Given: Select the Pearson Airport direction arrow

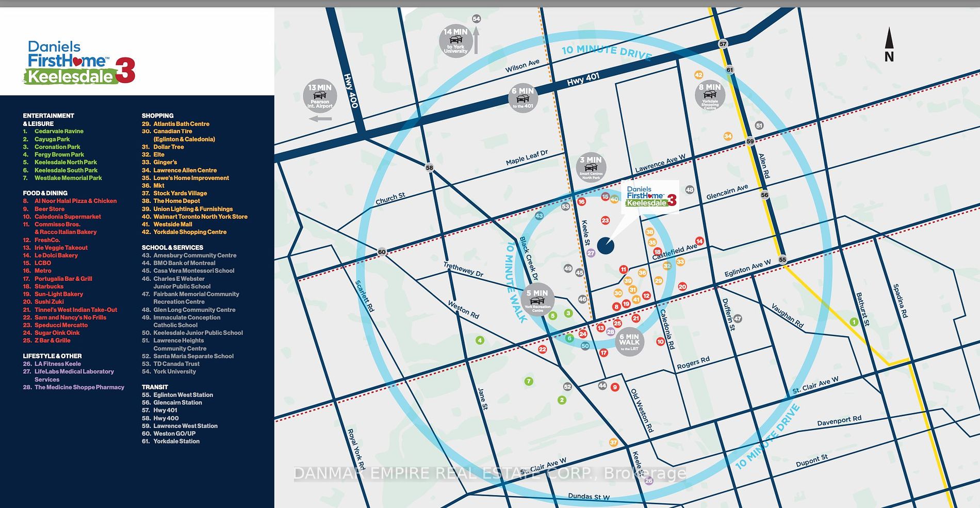Looking at the screenshot, I should (x=320, y=119).
